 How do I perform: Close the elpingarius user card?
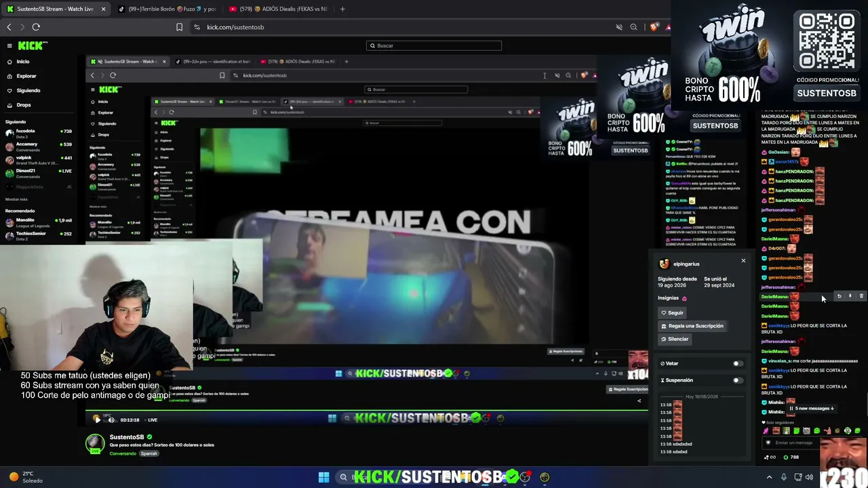[x=743, y=261]
